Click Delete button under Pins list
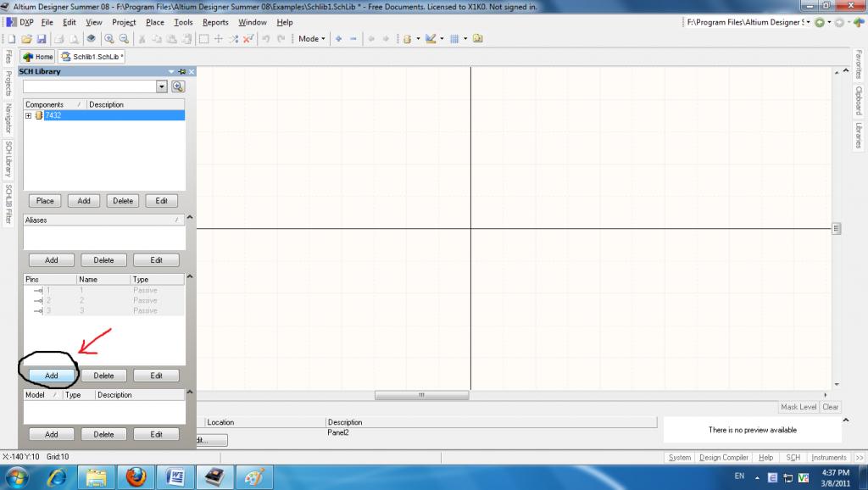 point(103,376)
